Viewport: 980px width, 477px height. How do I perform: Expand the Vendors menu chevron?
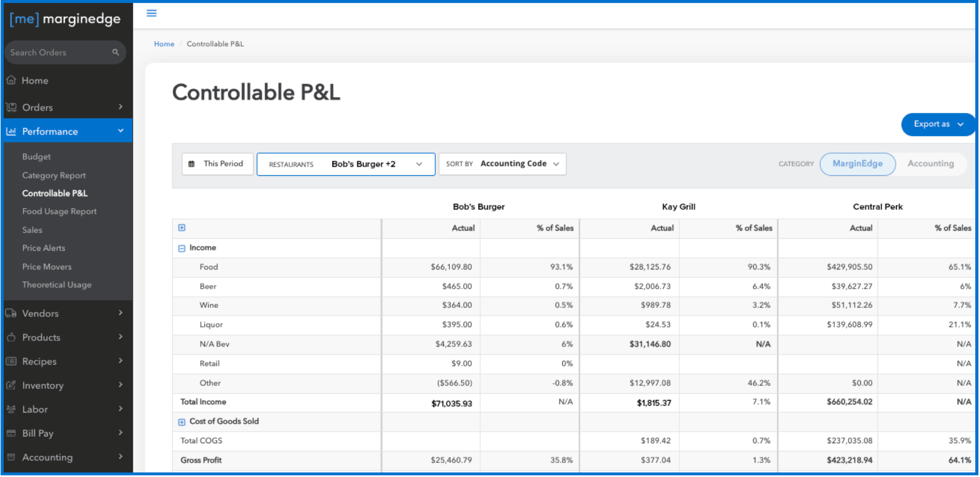click(x=121, y=313)
